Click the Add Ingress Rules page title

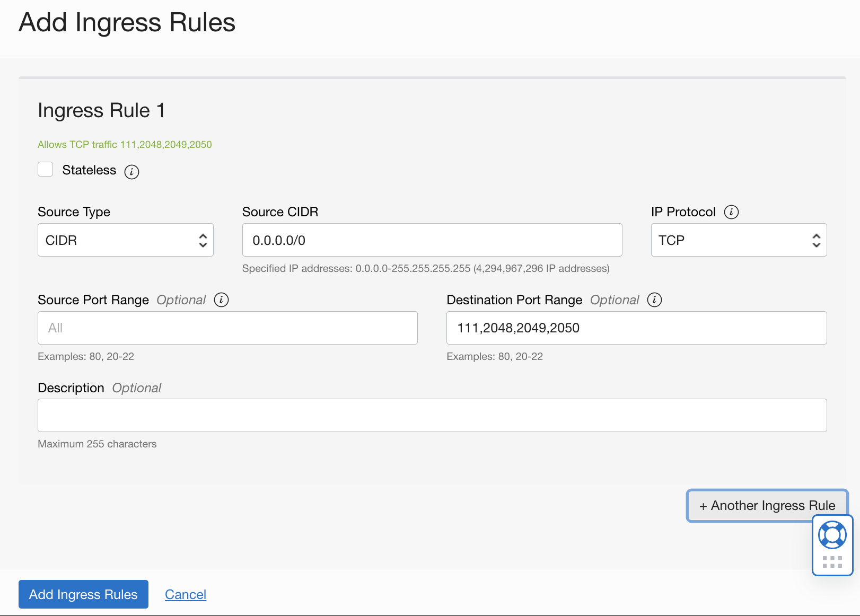[127, 23]
